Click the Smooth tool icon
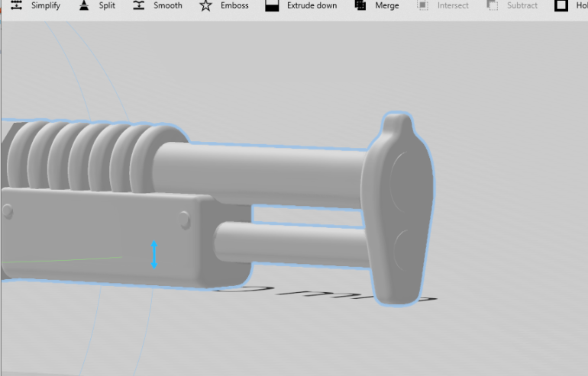588x376 pixels. pos(138,5)
